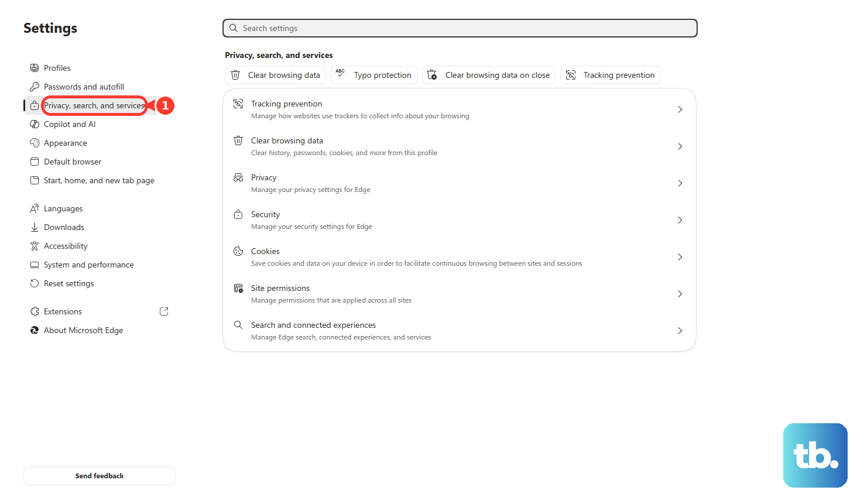The image size is (864, 504).
Task: Click the magnifier icon in Search settings
Action: pos(234,28)
